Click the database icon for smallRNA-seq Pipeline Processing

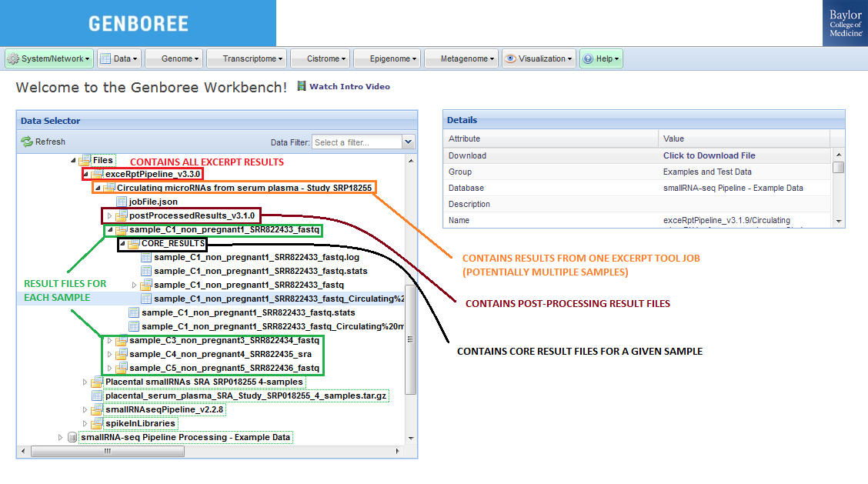tap(72, 437)
